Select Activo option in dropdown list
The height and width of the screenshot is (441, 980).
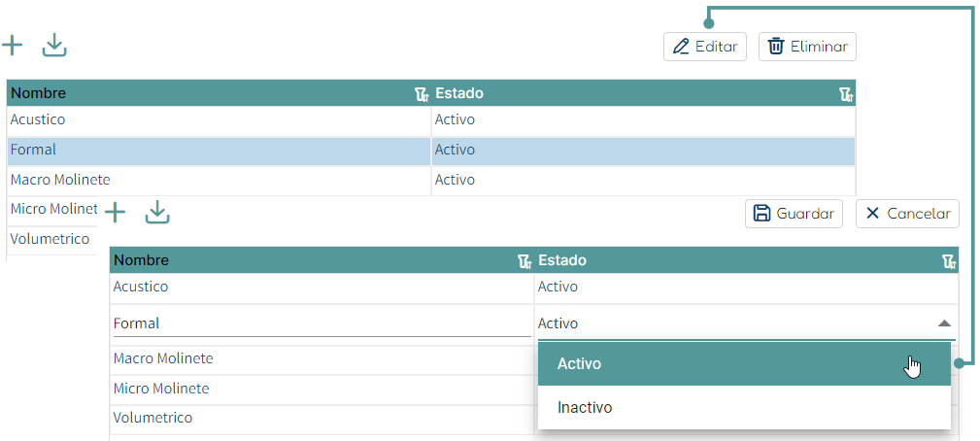point(744,364)
